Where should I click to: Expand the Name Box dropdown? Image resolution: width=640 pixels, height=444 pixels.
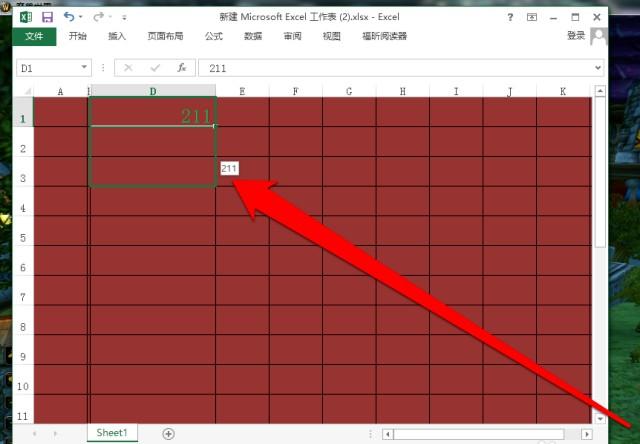[x=84, y=67]
